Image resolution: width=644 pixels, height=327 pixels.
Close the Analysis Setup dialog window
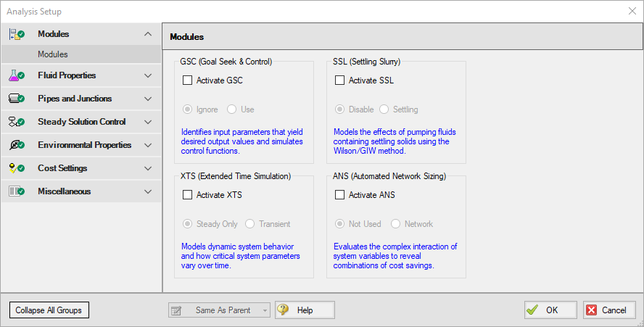coord(631,12)
